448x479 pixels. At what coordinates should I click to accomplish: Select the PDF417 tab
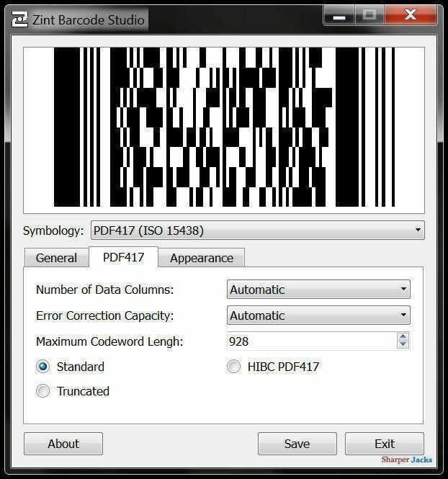[x=123, y=257]
